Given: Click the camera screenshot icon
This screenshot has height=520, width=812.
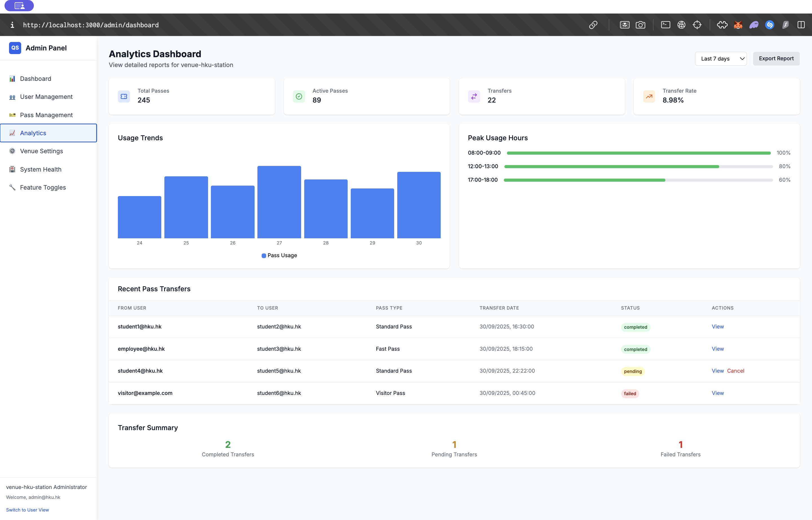Looking at the screenshot, I should pyautogui.click(x=640, y=25).
